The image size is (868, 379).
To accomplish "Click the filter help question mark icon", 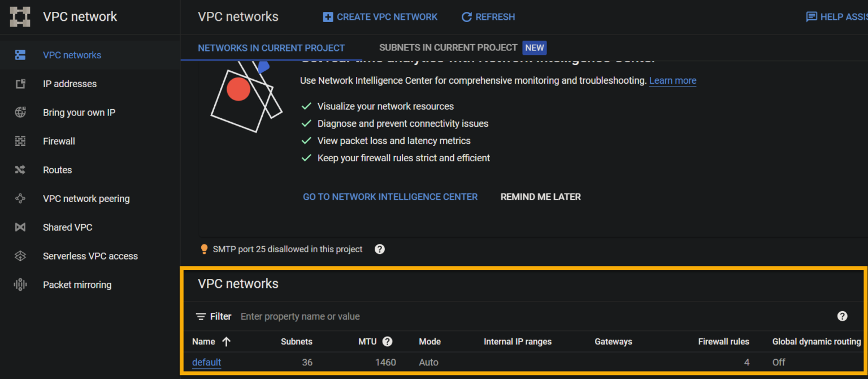I will [x=843, y=316].
